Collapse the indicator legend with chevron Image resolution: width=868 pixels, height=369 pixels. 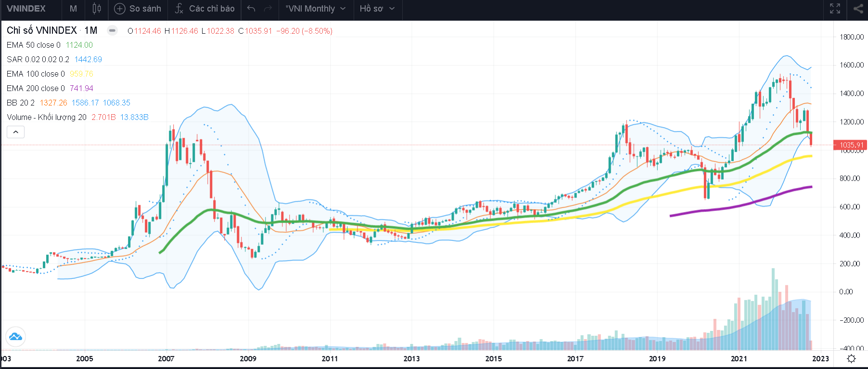click(x=15, y=132)
